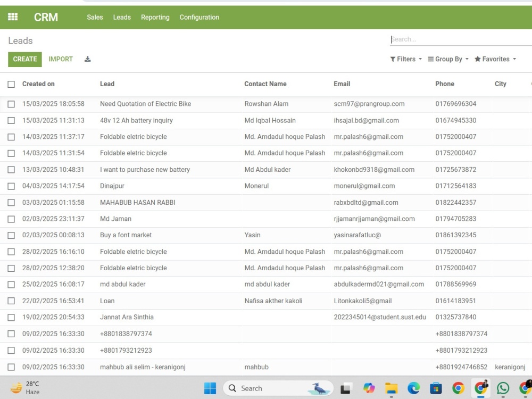
Task: Open email scm97@prangroup.com cell
Action: (x=369, y=104)
